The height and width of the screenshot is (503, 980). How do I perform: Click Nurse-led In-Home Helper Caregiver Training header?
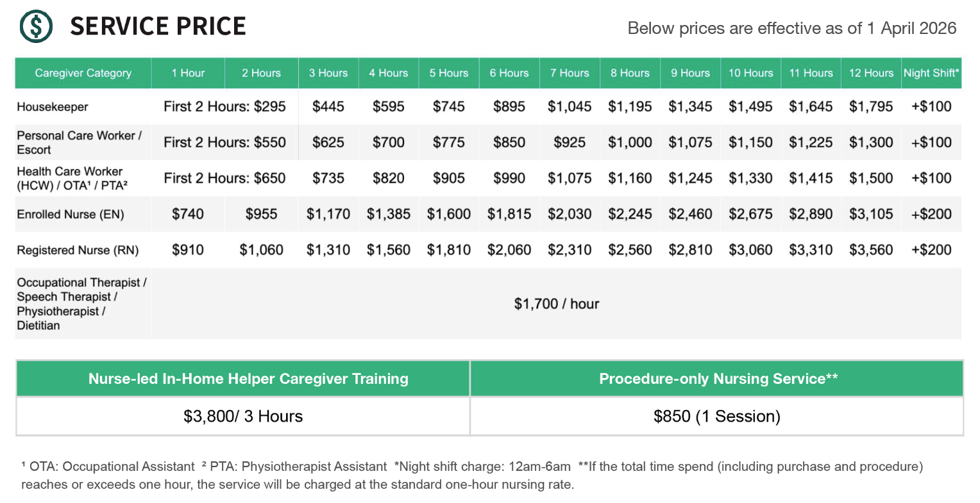[x=248, y=379]
